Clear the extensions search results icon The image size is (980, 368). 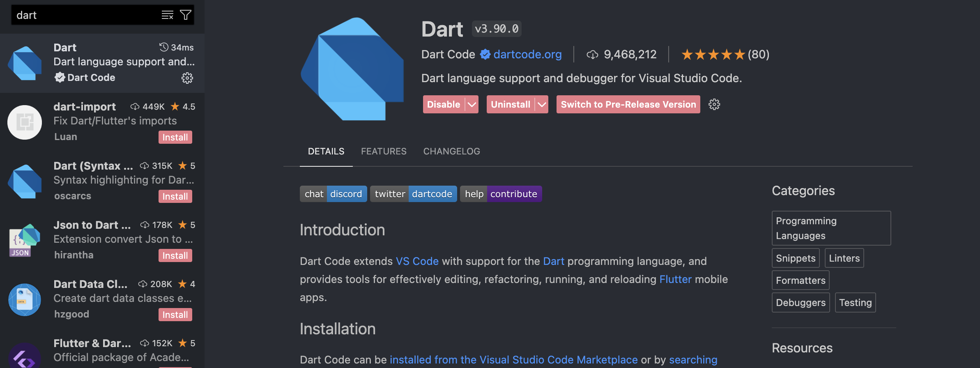[x=167, y=15]
